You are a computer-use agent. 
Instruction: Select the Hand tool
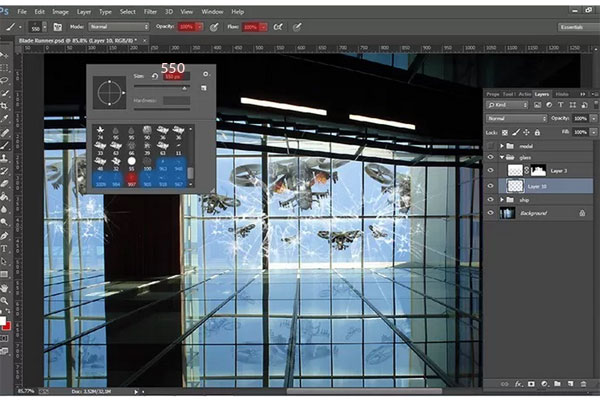click(x=5, y=288)
